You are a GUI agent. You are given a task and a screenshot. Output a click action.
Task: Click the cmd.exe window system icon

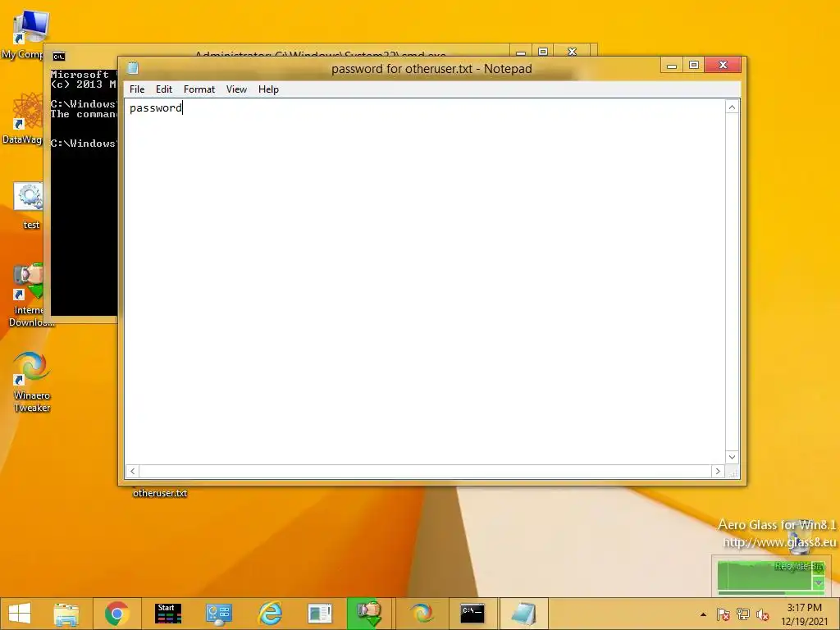click(59, 57)
